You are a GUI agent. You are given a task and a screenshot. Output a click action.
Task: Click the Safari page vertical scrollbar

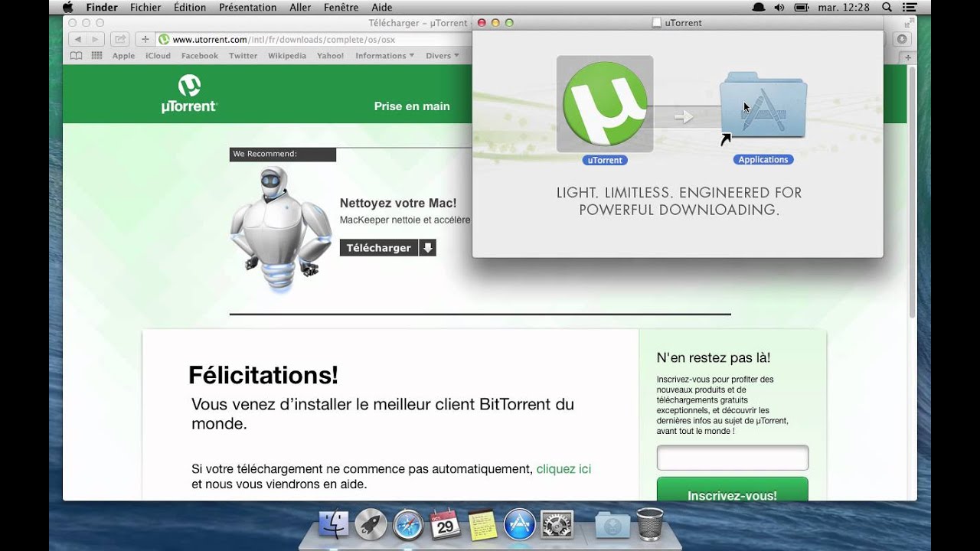point(912,191)
